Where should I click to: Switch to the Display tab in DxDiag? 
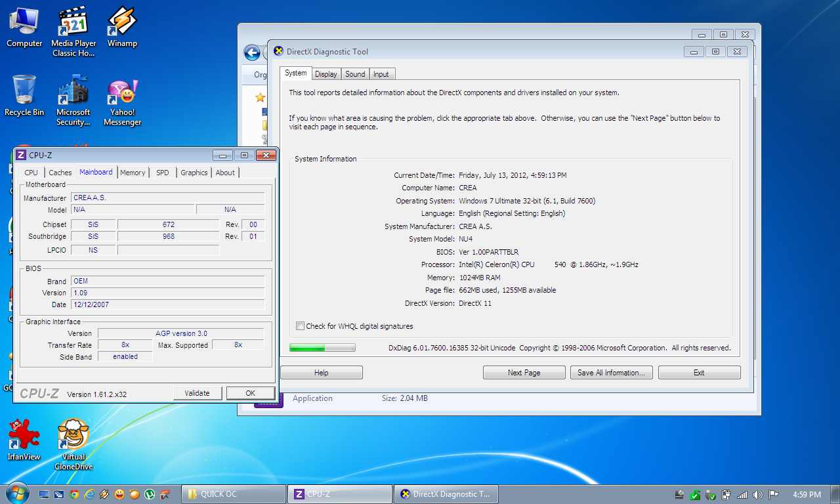tap(326, 74)
